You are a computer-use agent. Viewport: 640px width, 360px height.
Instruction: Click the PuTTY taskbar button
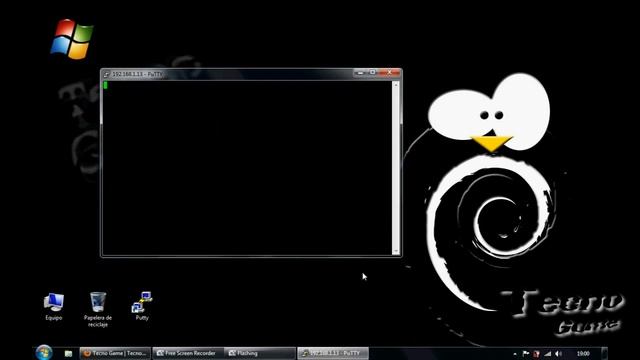(x=333, y=353)
